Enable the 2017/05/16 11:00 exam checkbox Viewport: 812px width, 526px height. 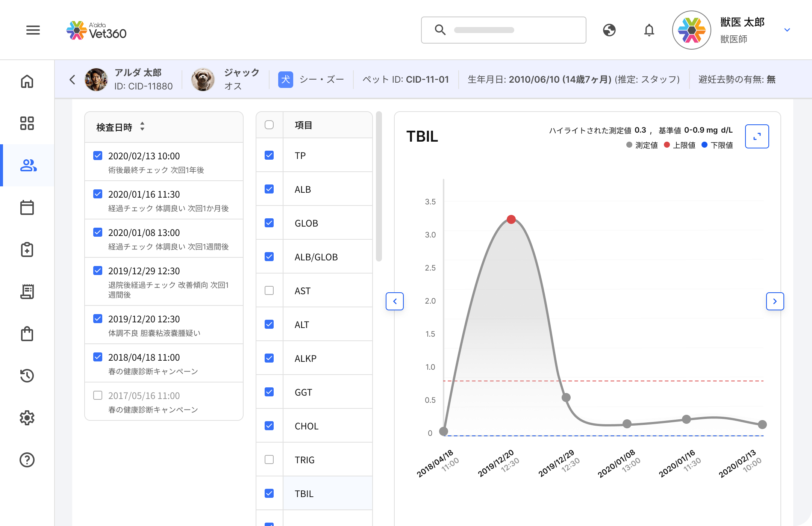coord(98,395)
